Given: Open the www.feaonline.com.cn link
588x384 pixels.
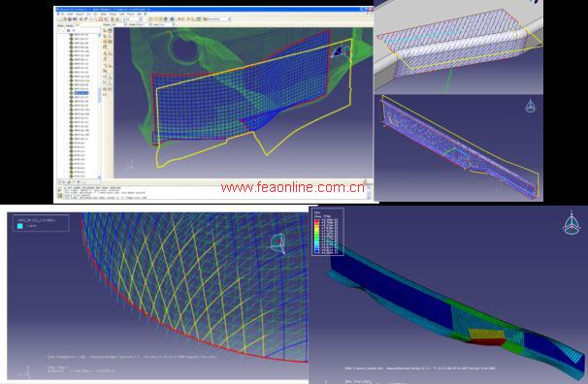Looking at the screenshot, I should point(292,187).
